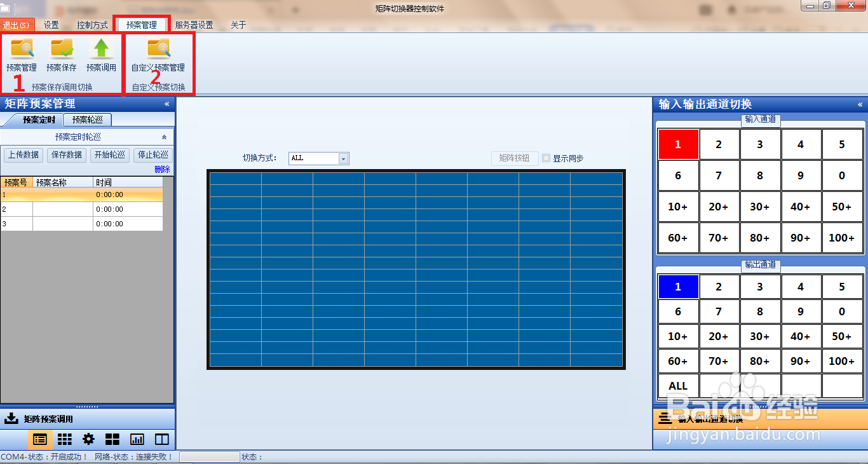The width and height of the screenshot is (868, 464).
Task: Click the 矩阵预案调用 panel bar
Action: click(87, 419)
